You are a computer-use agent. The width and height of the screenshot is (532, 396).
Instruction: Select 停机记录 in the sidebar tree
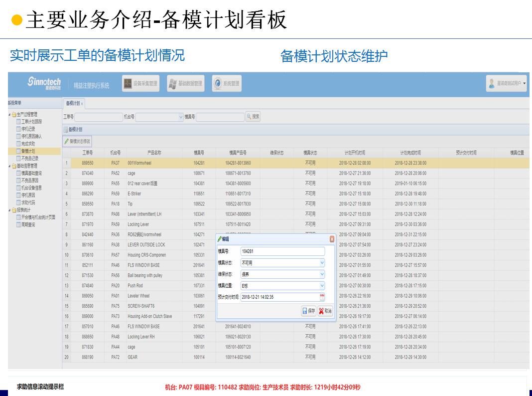click(x=28, y=129)
